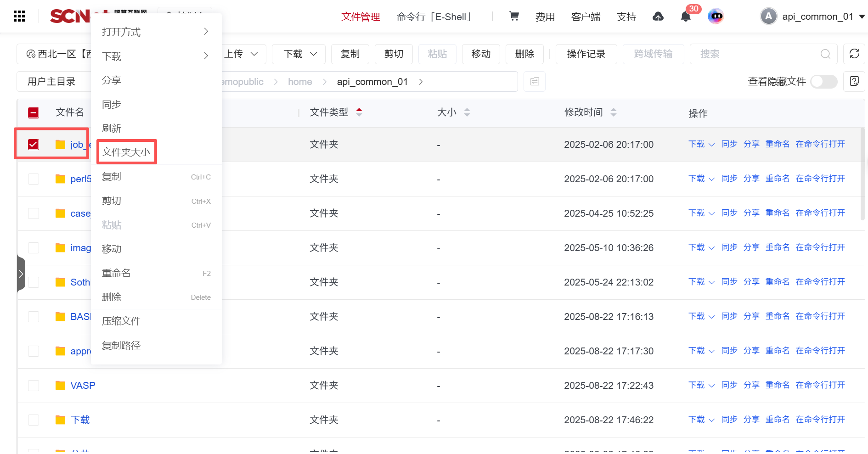Open the api_common_01 account dropdown

[813, 17]
